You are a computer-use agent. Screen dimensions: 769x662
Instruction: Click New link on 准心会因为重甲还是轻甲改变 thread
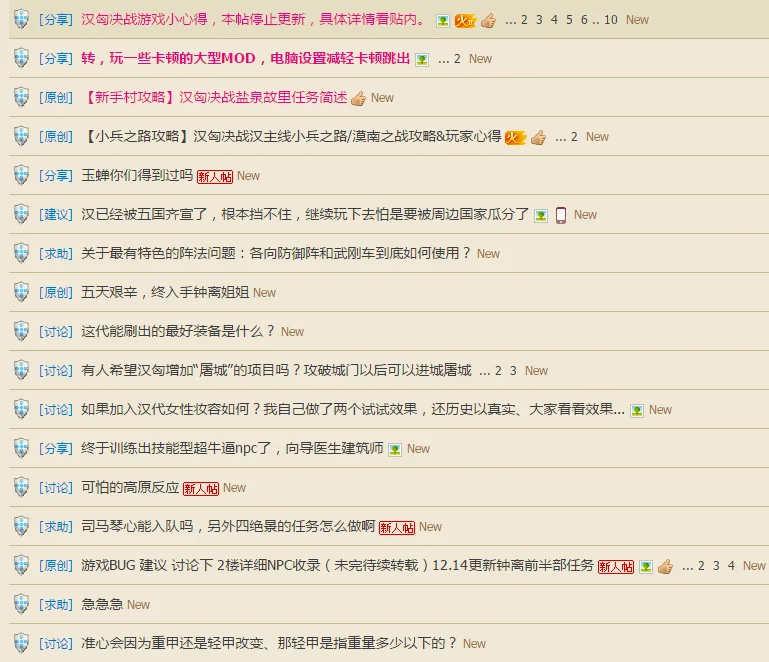(474, 644)
